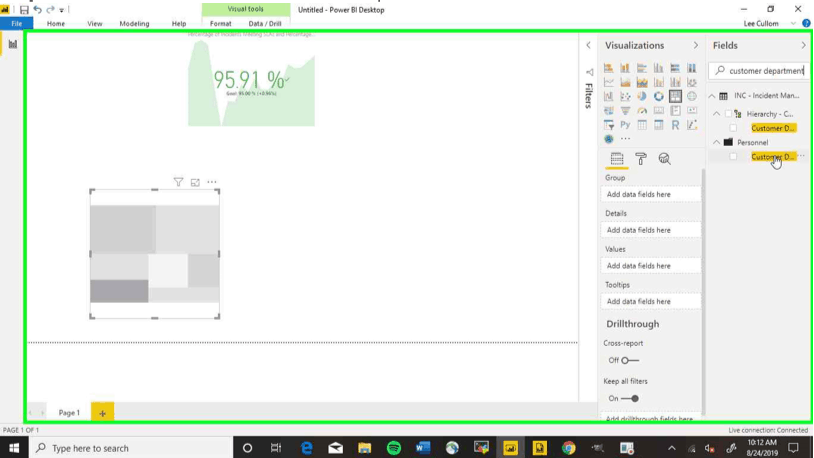Viewport: 814px width, 458px height.
Task: Open more options ellipsis above treemap
Action: point(212,182)
